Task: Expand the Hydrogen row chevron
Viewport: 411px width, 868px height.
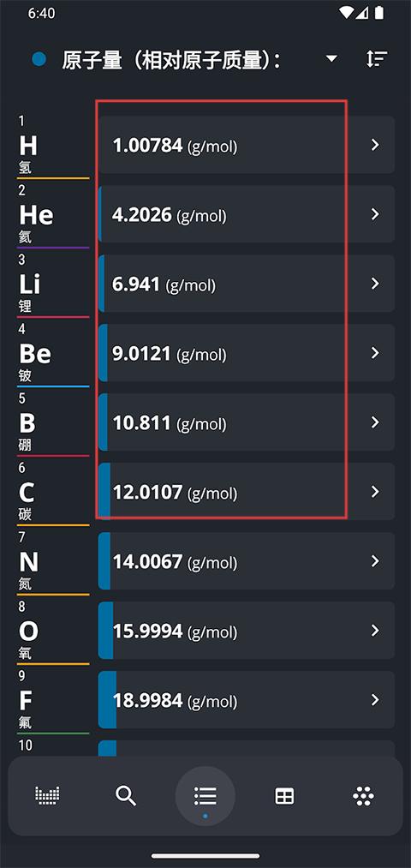Action: tap(376, 145)
